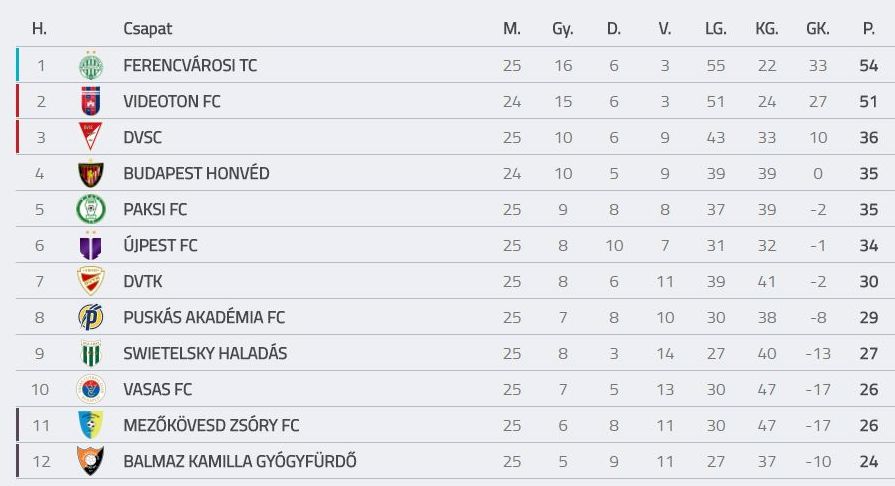Click the Vasas FC round crest
The image size is (895, 486).
point(91,389)
